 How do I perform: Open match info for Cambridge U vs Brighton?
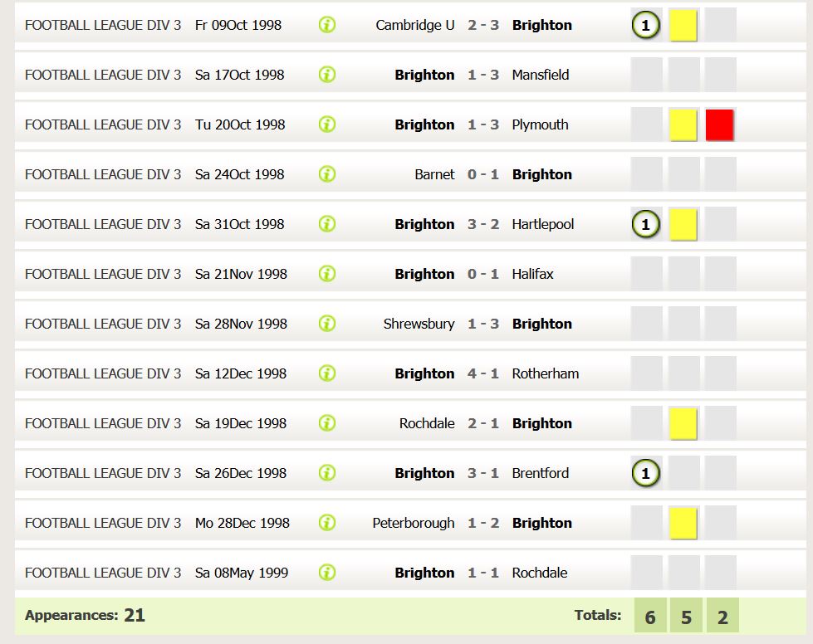coord(327,24)
